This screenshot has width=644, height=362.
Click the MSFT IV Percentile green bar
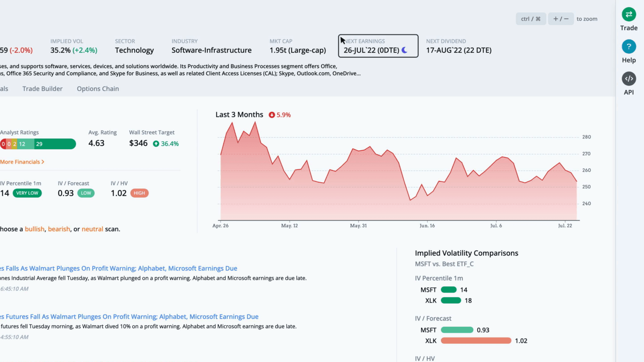coord(449,290)
